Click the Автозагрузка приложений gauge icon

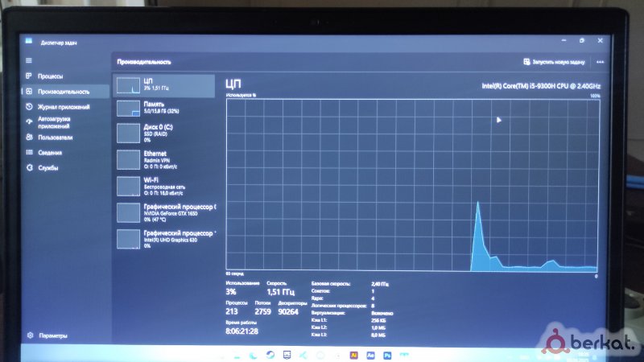pyautogui.click(x=29, y=122)
